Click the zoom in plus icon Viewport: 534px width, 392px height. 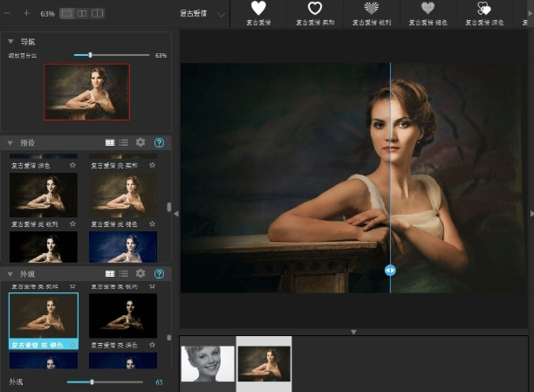26,14
